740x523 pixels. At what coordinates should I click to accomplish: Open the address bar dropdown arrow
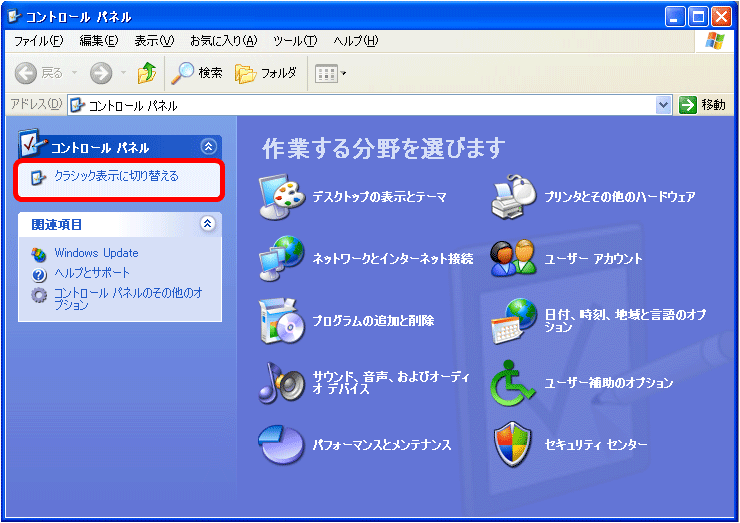click(x=663, y=105)
